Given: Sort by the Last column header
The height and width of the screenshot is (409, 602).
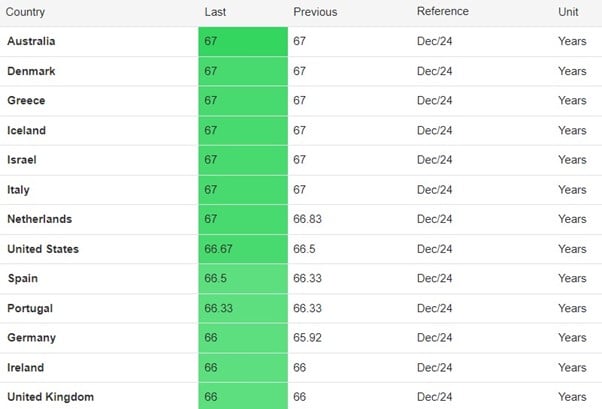Looking at the screenshot, I should (x=214, y=12).
